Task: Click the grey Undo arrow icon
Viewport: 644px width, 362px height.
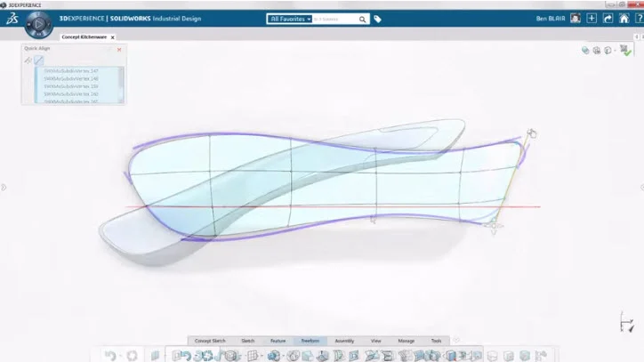Action: point(110,356)
